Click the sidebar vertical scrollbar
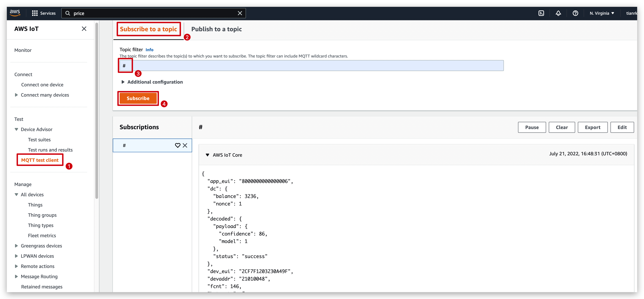This screenshot has width=644, height=299. click(x=97, y=111)
